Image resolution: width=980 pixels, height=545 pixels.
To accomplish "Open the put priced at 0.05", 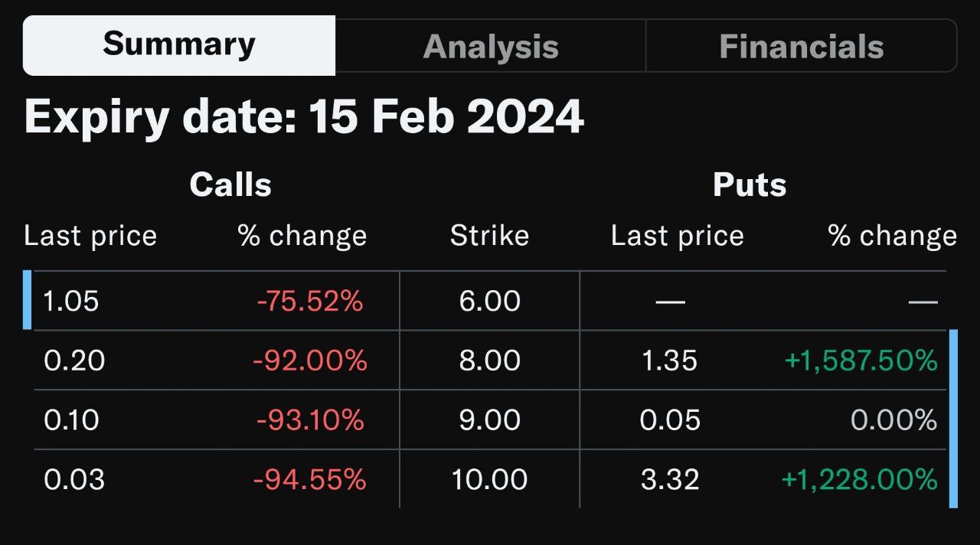I will 671,420.
